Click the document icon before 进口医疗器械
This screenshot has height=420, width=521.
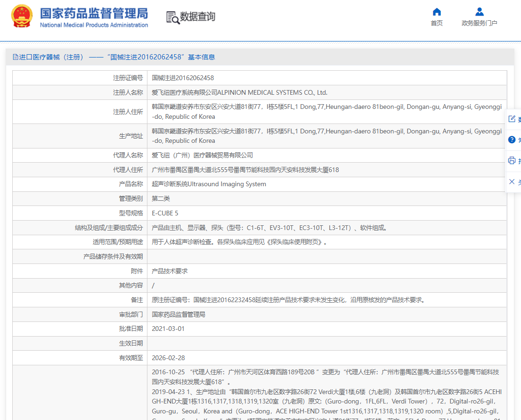[15, 57]
